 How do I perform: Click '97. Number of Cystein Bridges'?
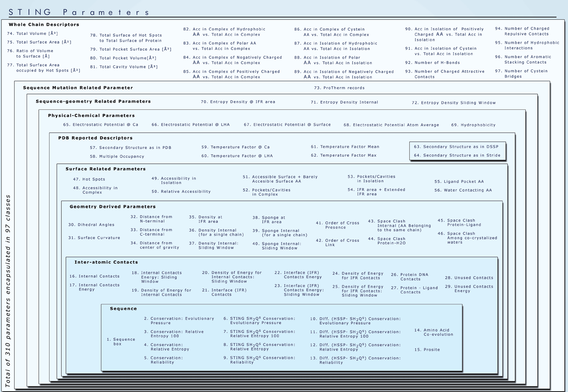click(x=521, y=74)
